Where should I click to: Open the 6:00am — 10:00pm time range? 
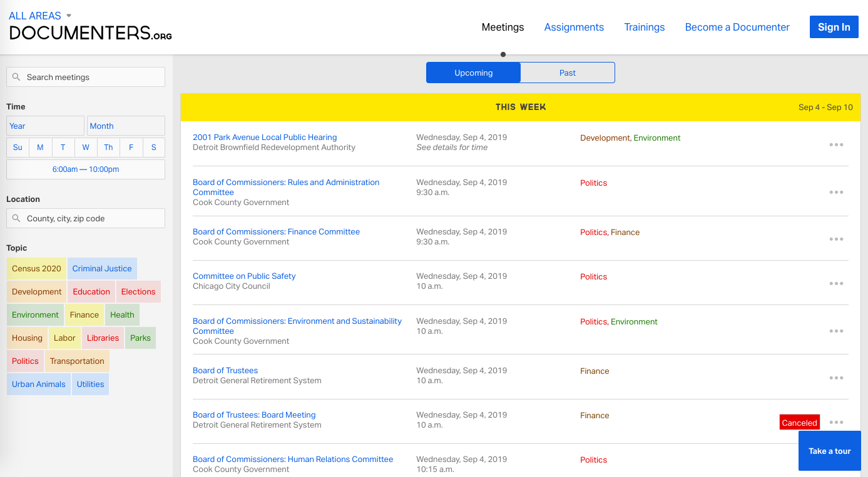click(86, 169)
